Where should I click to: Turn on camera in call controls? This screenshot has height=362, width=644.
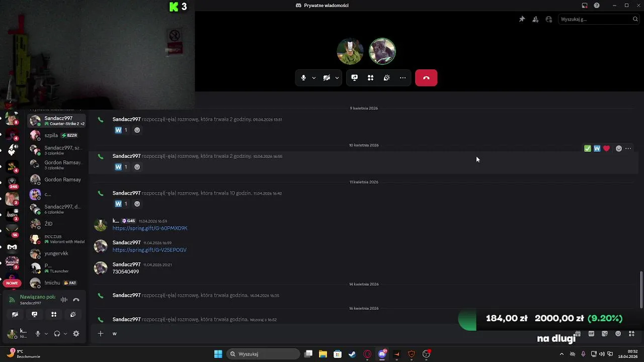pyautogui.click(x=327, y=78)
